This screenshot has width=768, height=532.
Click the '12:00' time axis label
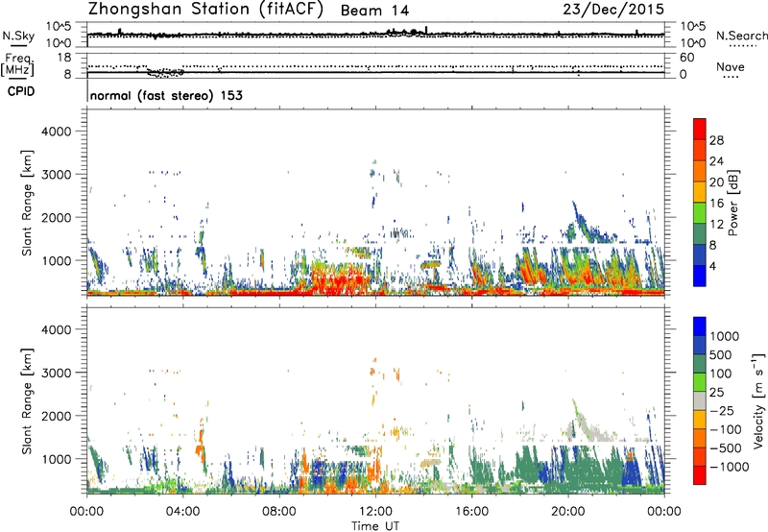click(375, 512)
